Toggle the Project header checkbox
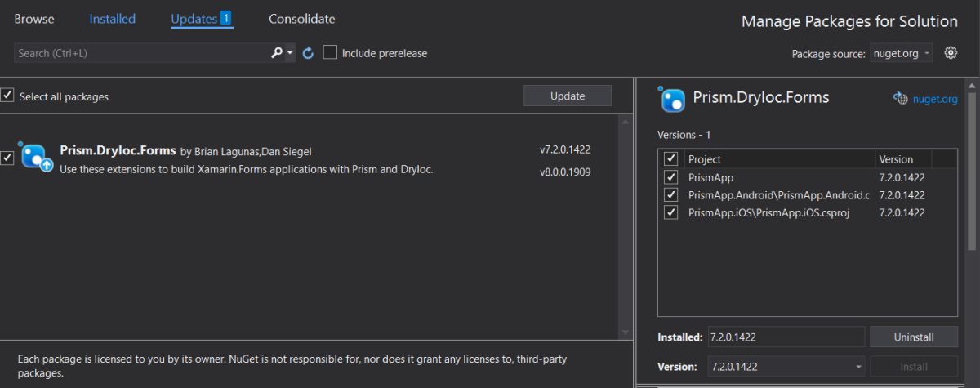The height and width of the screenshot is (388, 980). point(671,159)
